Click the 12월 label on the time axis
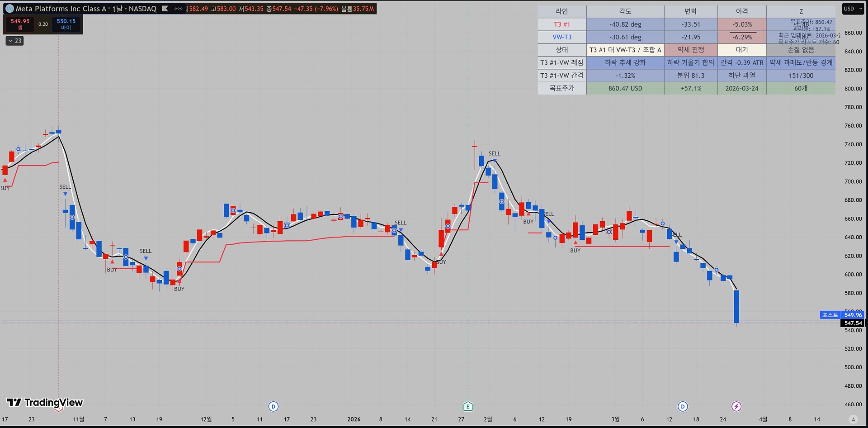This screenshot has width=868, height=428. pos(206,419)
